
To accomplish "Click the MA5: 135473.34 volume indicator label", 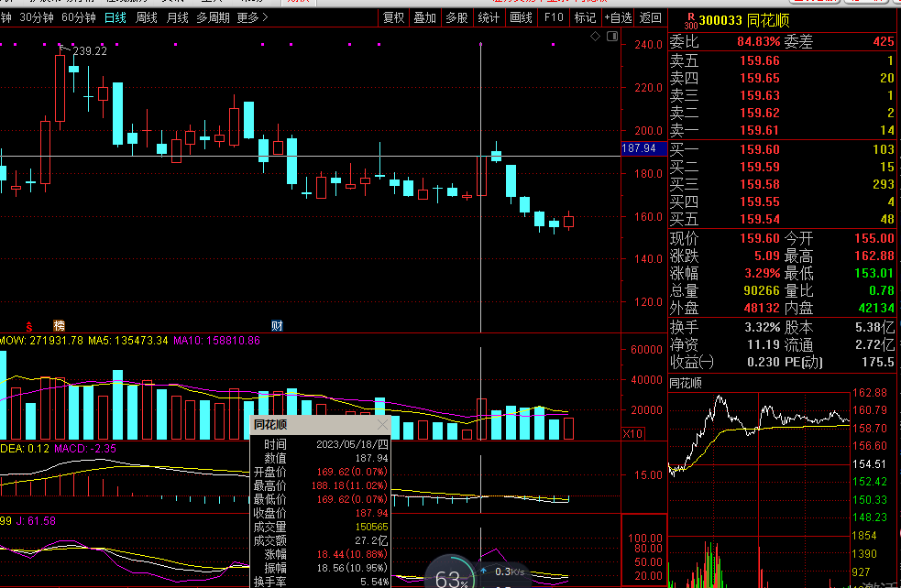I will [128, 341].
